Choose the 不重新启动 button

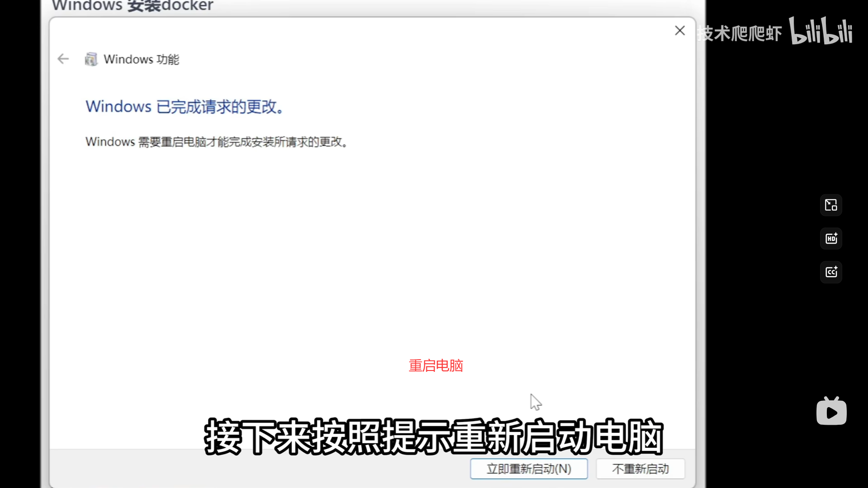640,469
